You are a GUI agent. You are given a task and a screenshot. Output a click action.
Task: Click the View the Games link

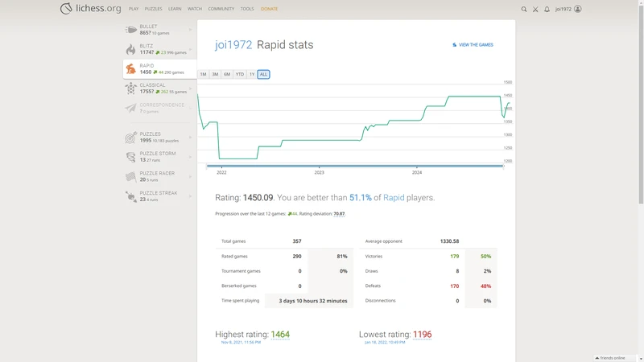tap(473, 45)
